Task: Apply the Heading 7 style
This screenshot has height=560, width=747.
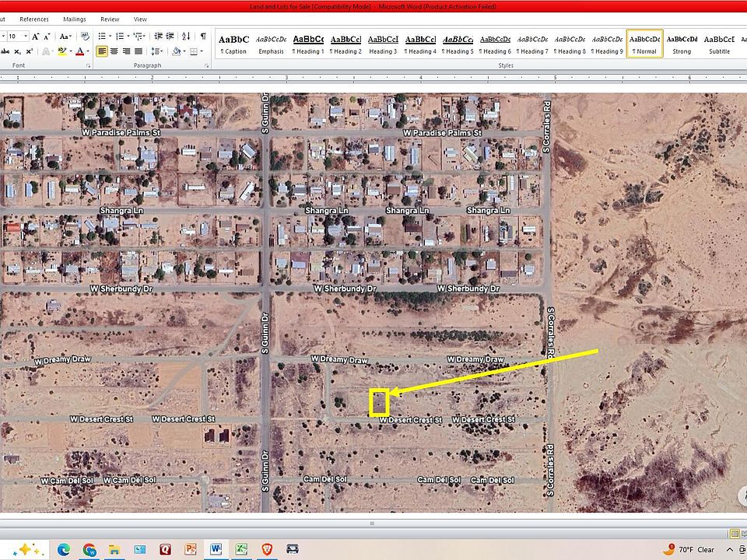Action: tap(532, 44)
